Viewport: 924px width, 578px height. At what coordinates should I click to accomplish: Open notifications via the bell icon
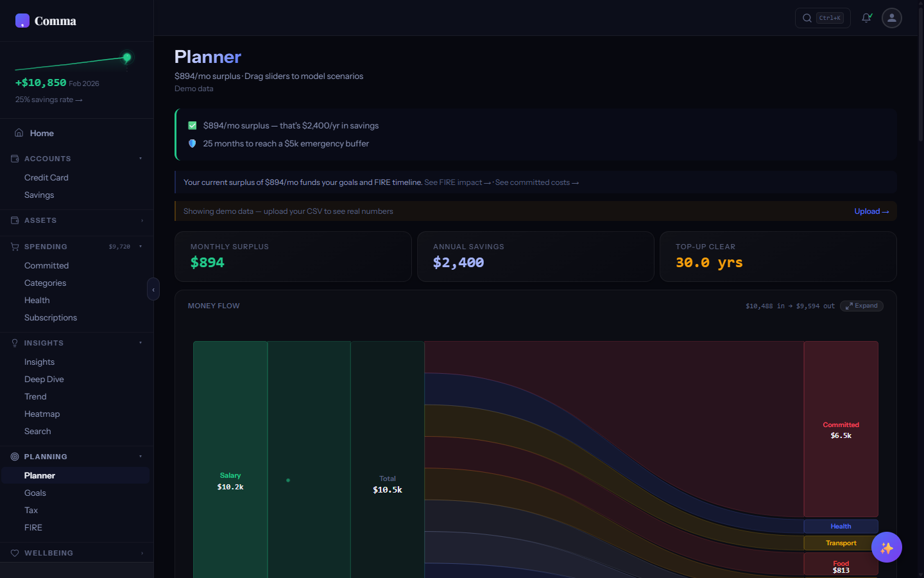tap(866, 18)
